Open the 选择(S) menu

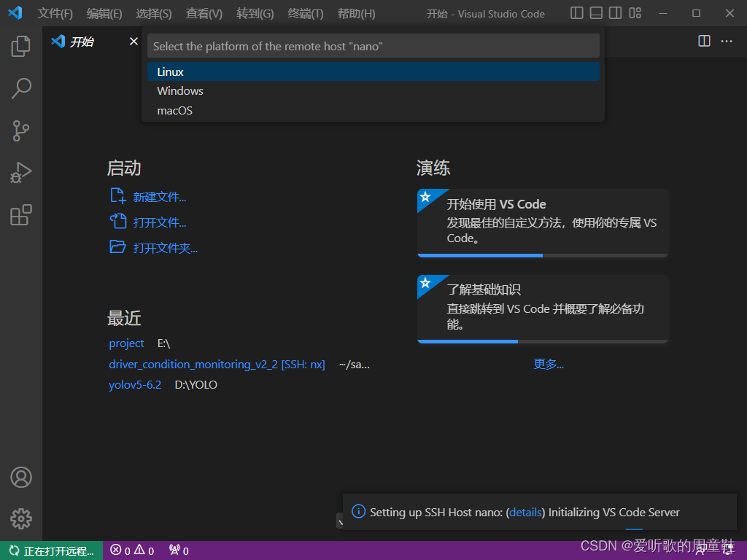pyautogui.click(x=154, y=14)
